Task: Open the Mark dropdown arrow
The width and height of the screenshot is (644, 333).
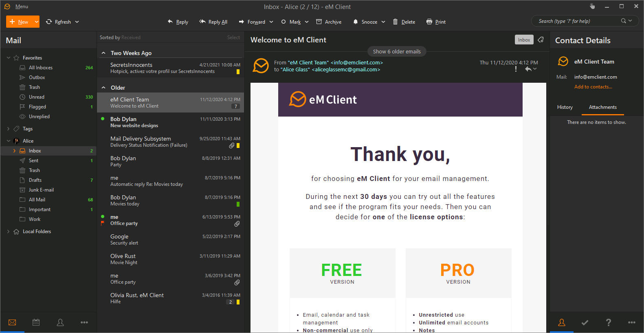Action: [307, 22]
